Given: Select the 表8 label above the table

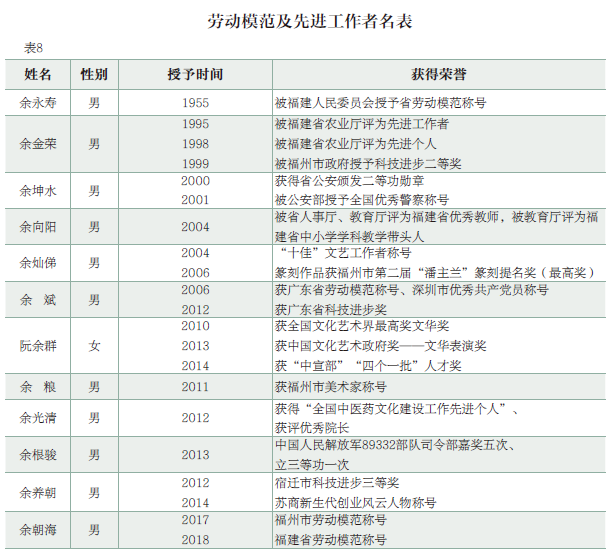Looking at the screenshot, I should click(33, 48).
